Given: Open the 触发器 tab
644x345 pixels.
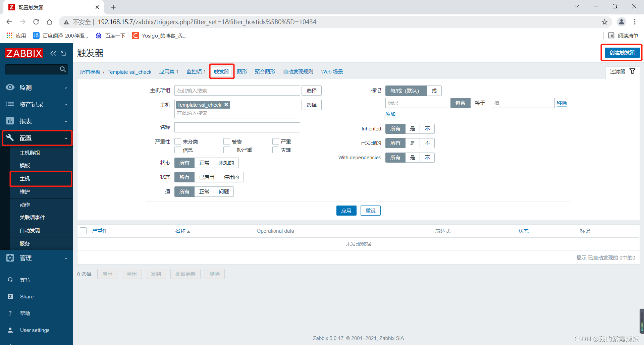Looking at the screenshot, I should [221, 71].
